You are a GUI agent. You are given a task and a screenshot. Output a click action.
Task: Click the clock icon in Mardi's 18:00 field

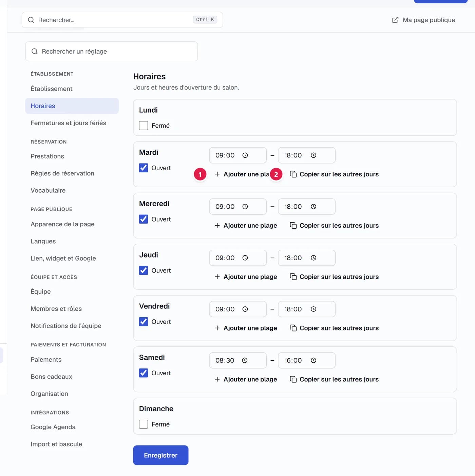tap(313, 155)
